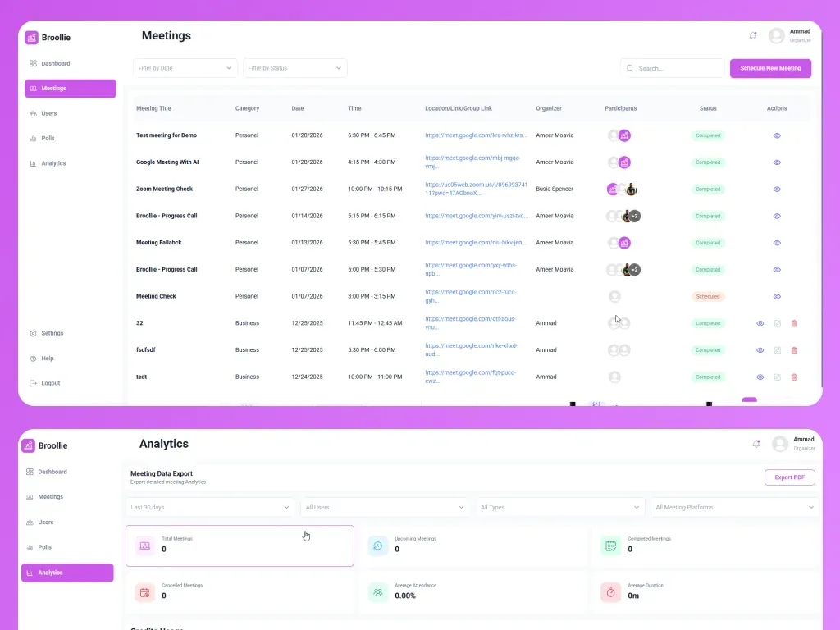Open the Last 30 days dropdown

click(x=210, y=507)
